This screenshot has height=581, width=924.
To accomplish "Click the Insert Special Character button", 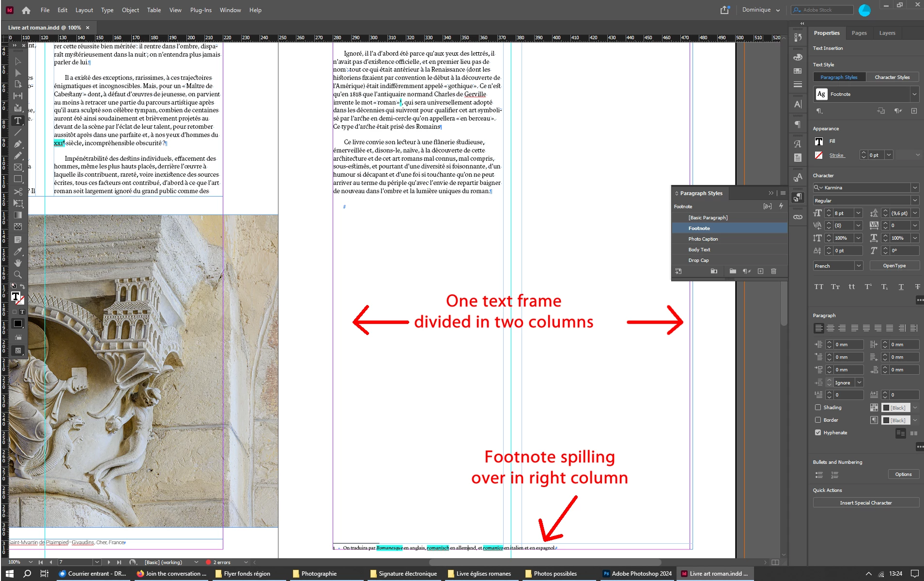I will pos(866,503).
